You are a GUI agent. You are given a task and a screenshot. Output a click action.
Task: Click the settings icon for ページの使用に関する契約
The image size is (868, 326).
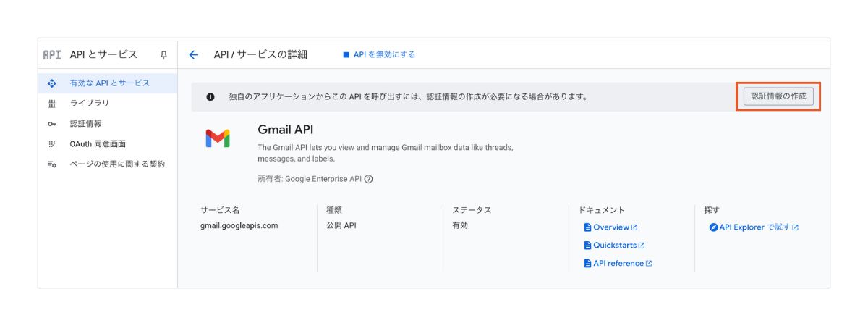click(52, 164)
